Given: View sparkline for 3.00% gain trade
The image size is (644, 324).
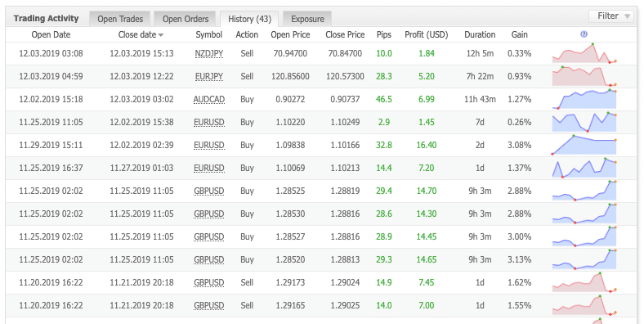Looking at the screenshot, I should [x=584, y=236].
